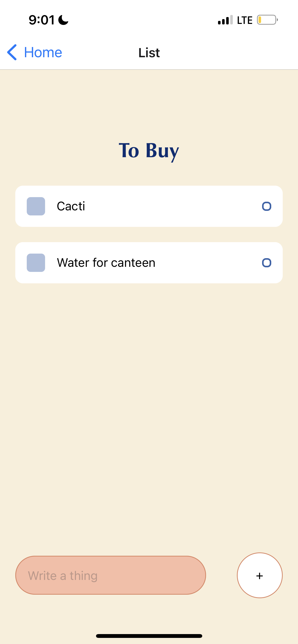Select the Water for canteen item text
This screenshot has width=298, height=644.
tap(106, 263)
